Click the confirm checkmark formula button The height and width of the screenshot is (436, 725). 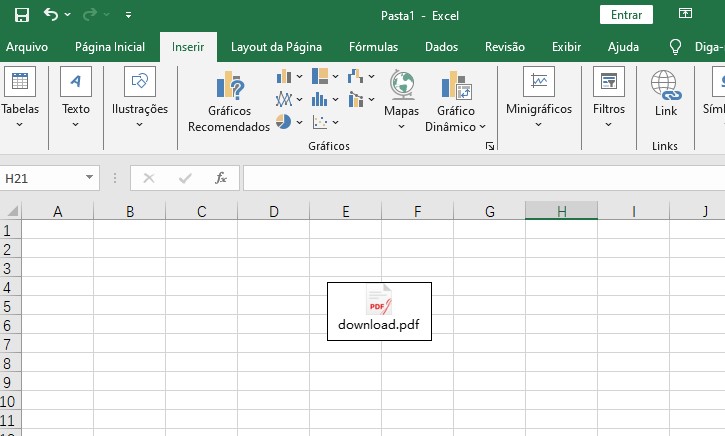pos(185,178)
